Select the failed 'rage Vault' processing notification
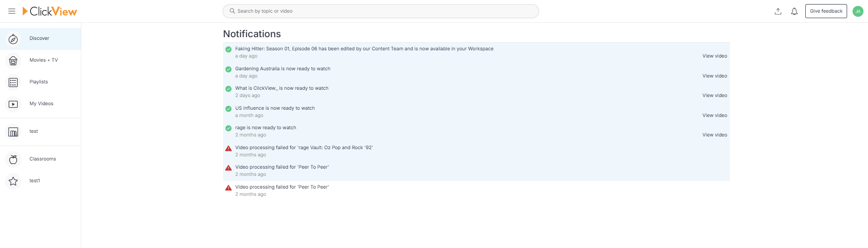 (476, 151)
